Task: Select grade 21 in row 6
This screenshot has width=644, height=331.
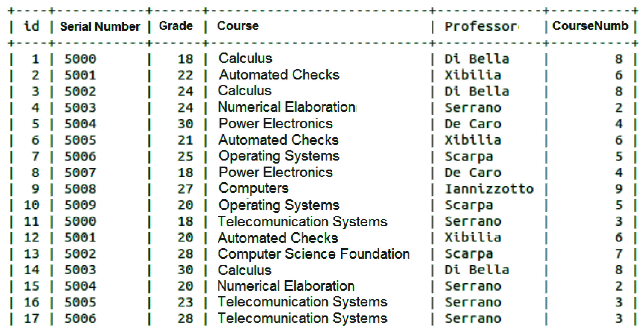Action: (186, 140)
